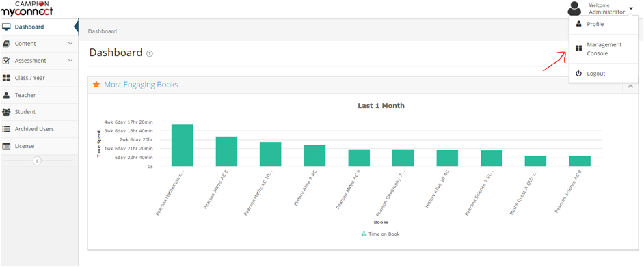Screen dimensions: 644x267
Task: Click the Content book icon
Action: pos(6,44)
